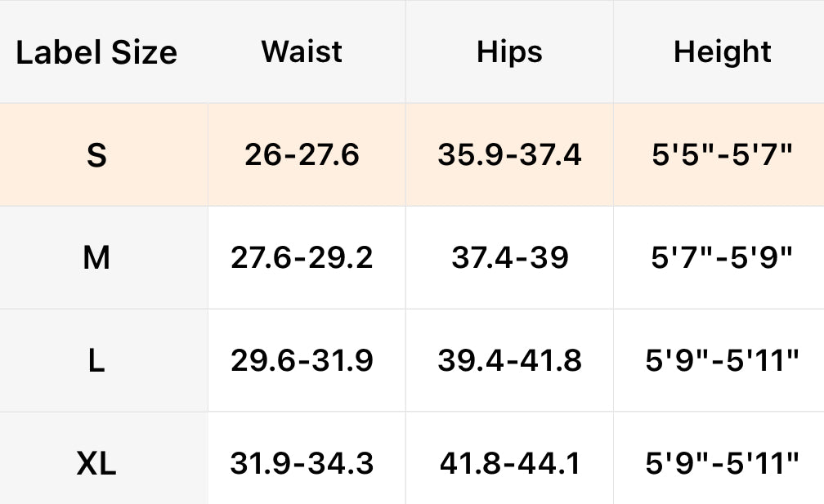
Task: Tap waist value 31.9-34.3
Action: [x=302, y=464]
